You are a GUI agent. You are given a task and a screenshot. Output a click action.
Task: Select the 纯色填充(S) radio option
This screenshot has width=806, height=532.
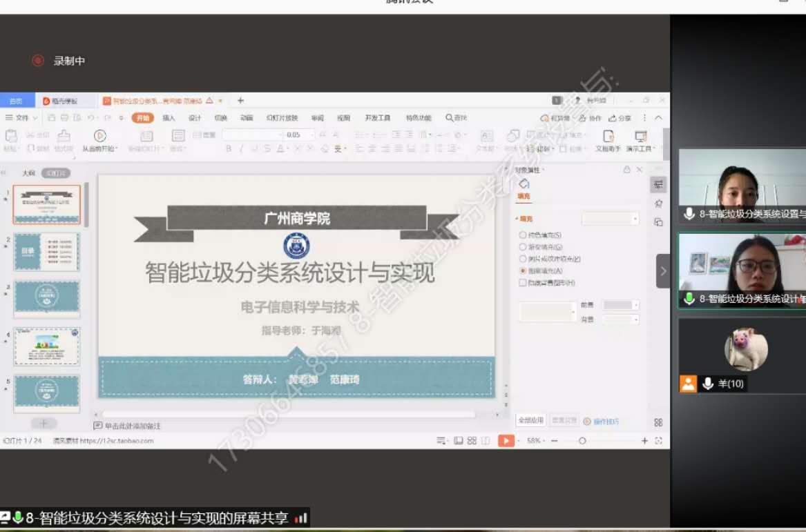523,235
